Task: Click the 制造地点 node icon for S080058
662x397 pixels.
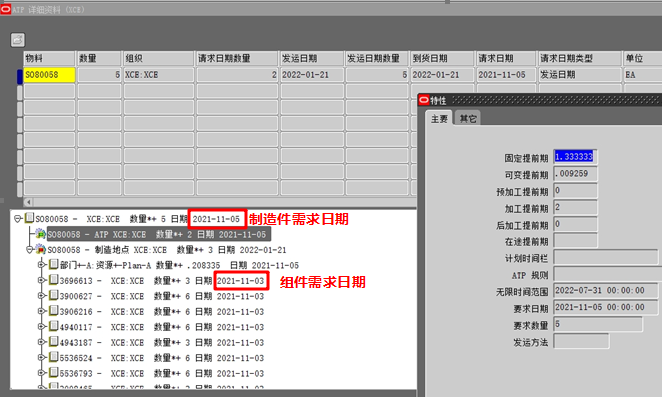Action: (41, 249)
